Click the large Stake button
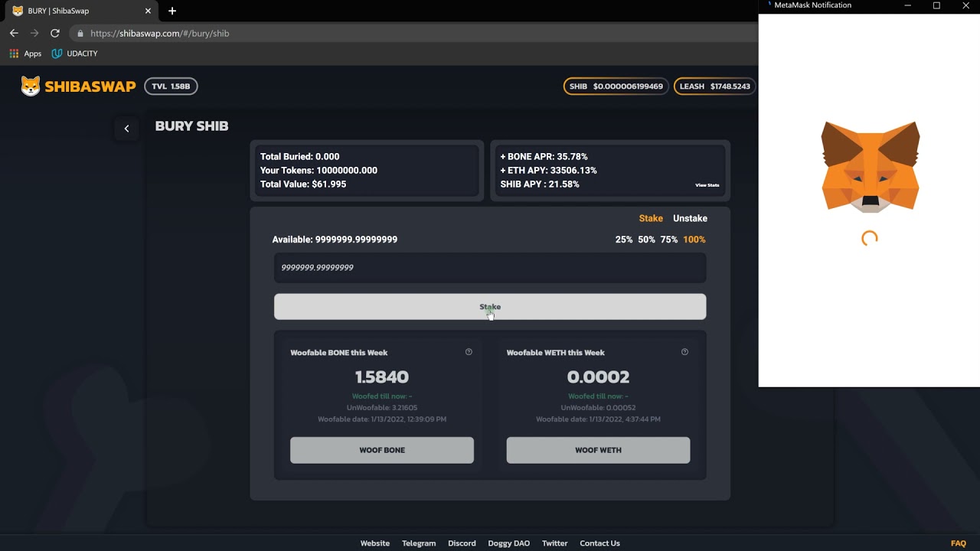 point(490,307)
